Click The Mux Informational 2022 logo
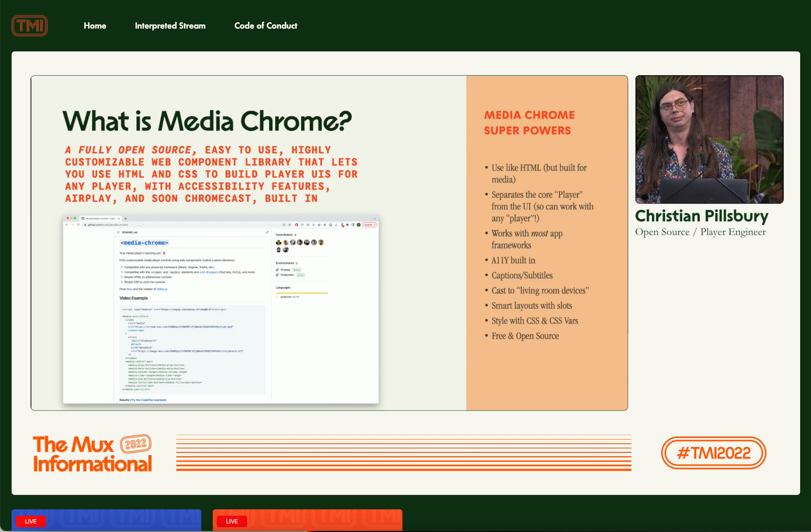Image resolution: width=811 pixels, height=532 pixels. pos(92,453)
